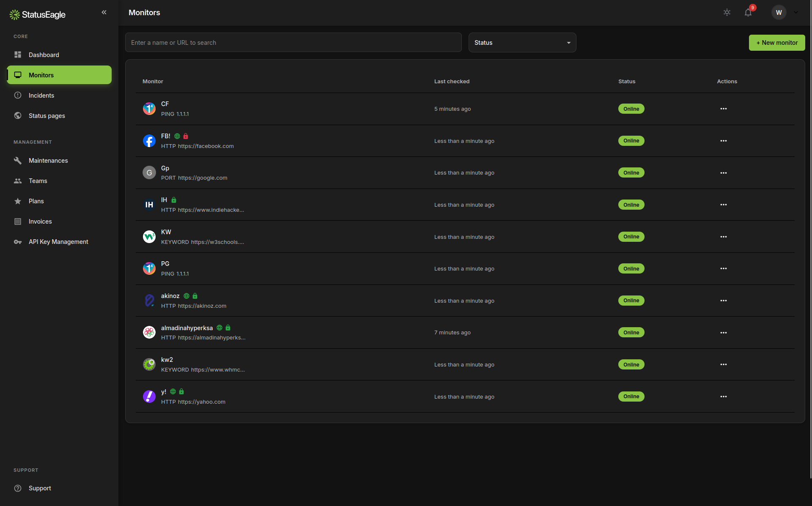Select the API Key Management key icon
The height and width of the screenshot is (506, 812).
click(18, 241)
